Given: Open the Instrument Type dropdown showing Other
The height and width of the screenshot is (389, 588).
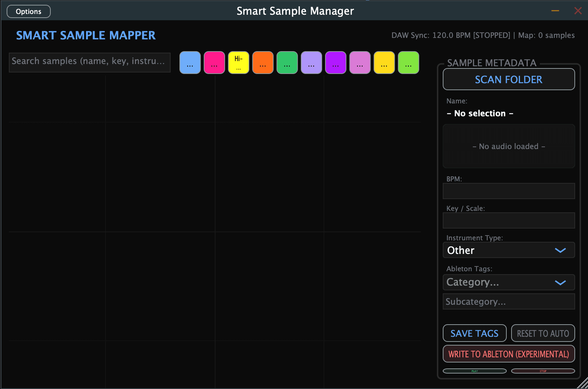Looking at the screenshot, I should coord(509,250).
